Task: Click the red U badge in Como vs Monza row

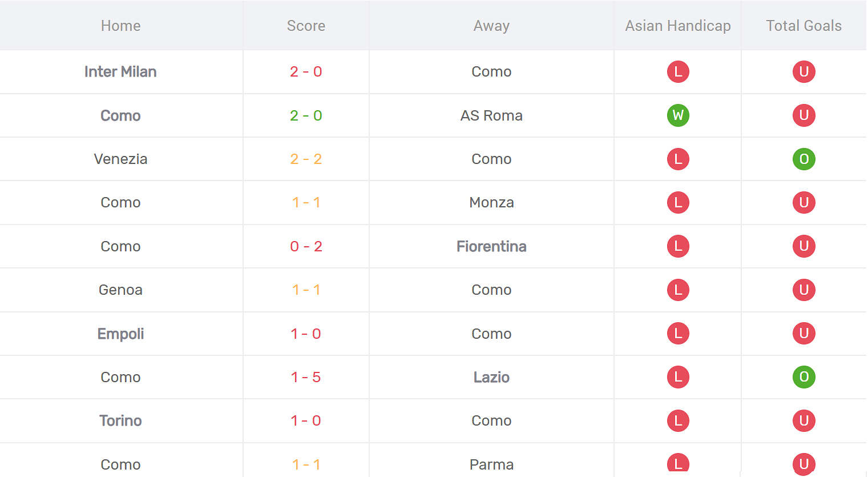Action: point(804,202)
